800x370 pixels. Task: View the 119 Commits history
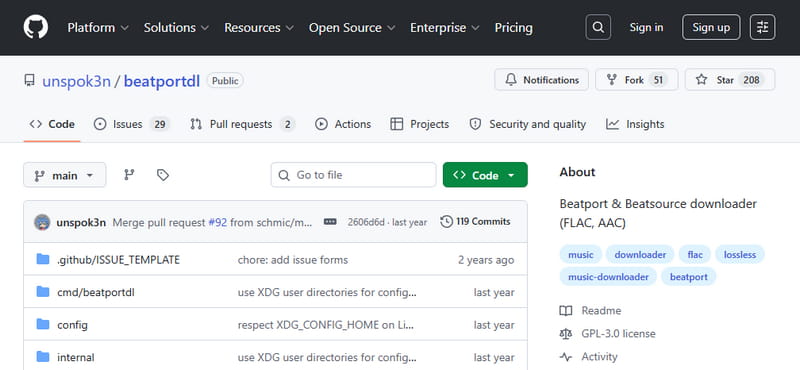475,221
